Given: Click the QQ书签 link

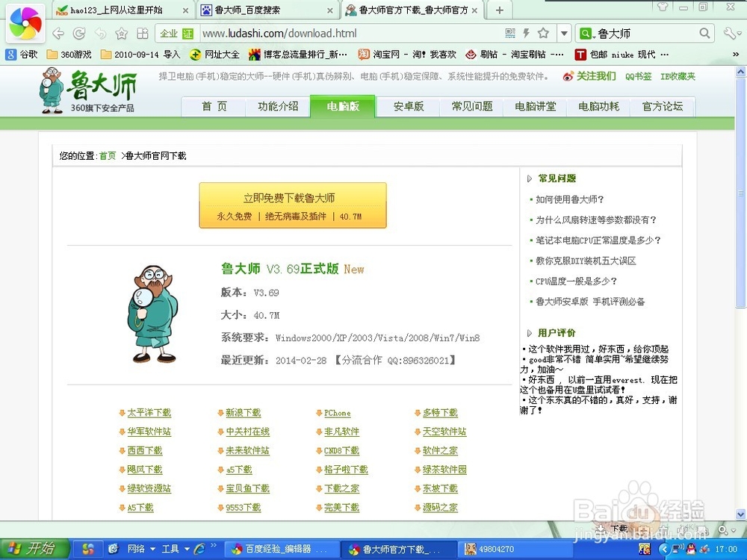Looking at the screenshot, I should (638, 76).
